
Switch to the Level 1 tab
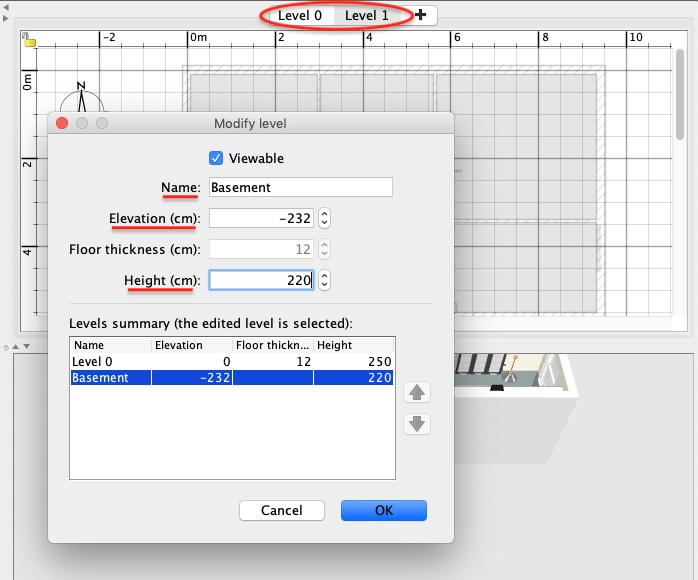point(367,15)
